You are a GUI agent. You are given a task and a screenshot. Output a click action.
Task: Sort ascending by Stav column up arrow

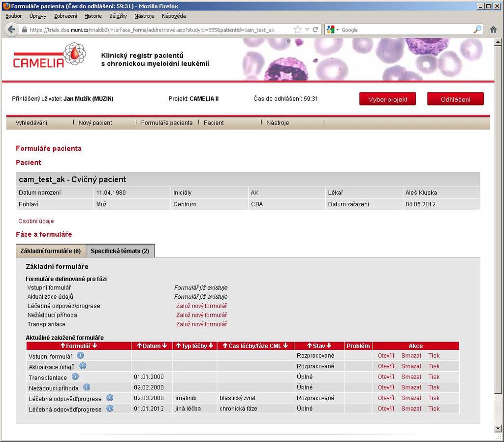[309, 346]
